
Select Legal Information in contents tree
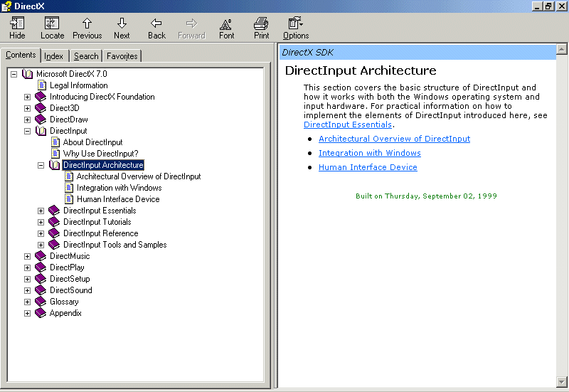pos(78,85)
